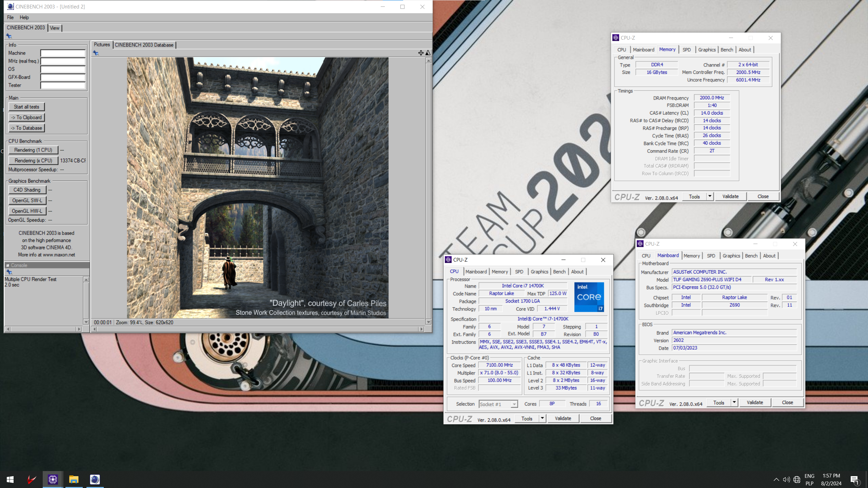Show hidden tray icons chevron

coord(776,480)
